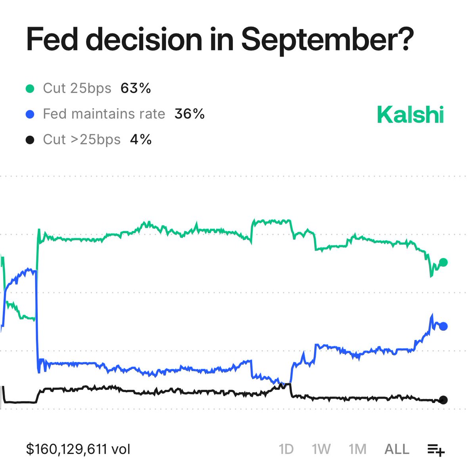Switch to the 1W time range

[320, 449]
